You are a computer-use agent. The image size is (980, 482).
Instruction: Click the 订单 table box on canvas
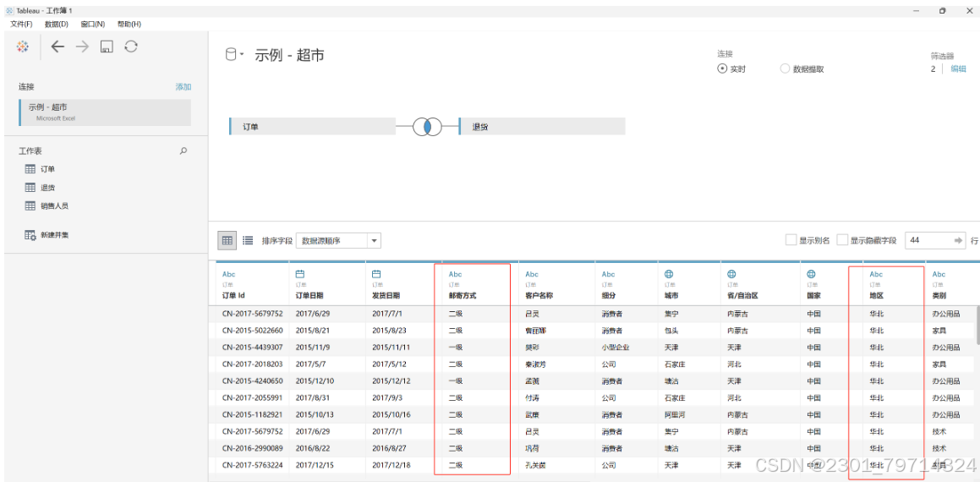click(312, 126)
